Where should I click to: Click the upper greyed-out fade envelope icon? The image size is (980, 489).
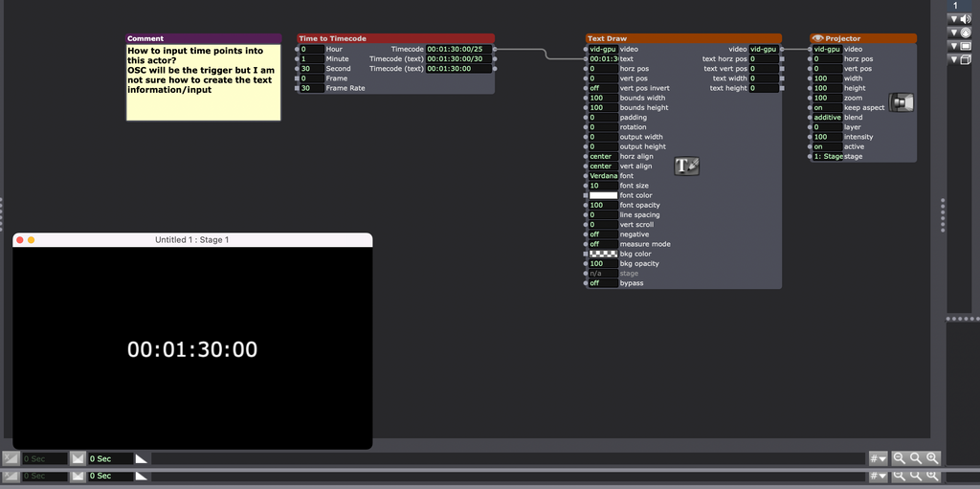(11, 458)
